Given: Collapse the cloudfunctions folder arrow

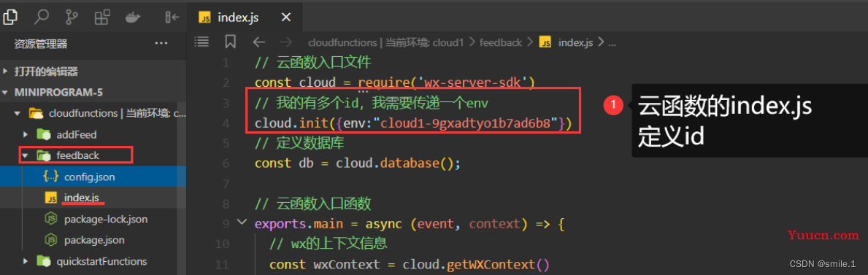Looking at the screenshot, I should coord(18,114).
